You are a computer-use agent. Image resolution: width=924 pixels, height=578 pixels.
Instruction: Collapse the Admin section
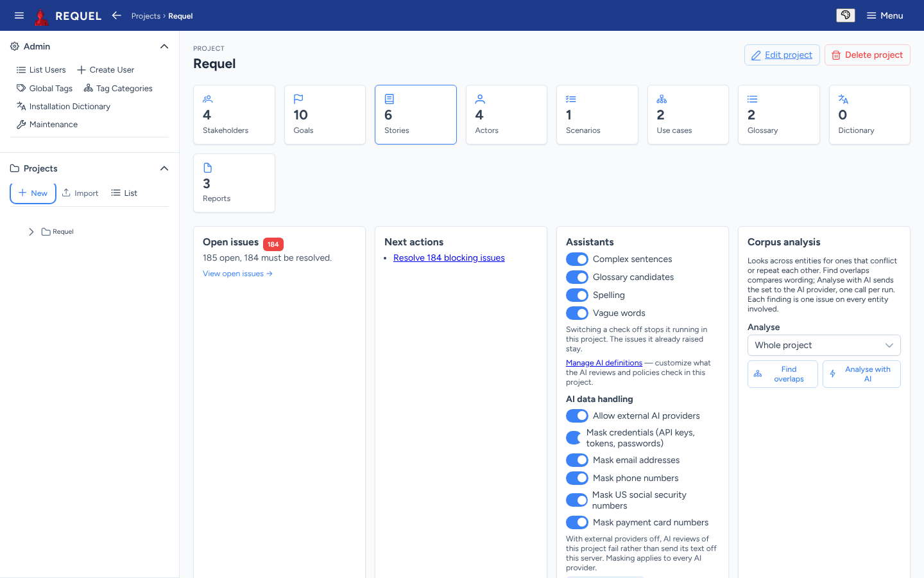point(164,46)
